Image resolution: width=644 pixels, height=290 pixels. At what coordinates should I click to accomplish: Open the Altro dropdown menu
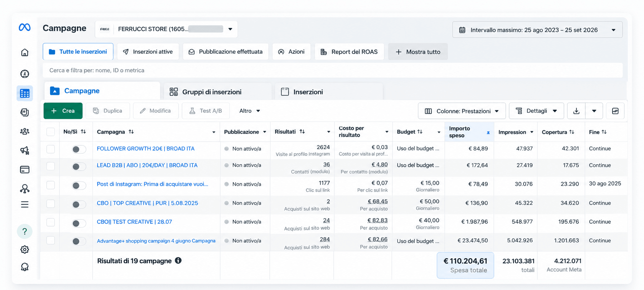(250, 111)
